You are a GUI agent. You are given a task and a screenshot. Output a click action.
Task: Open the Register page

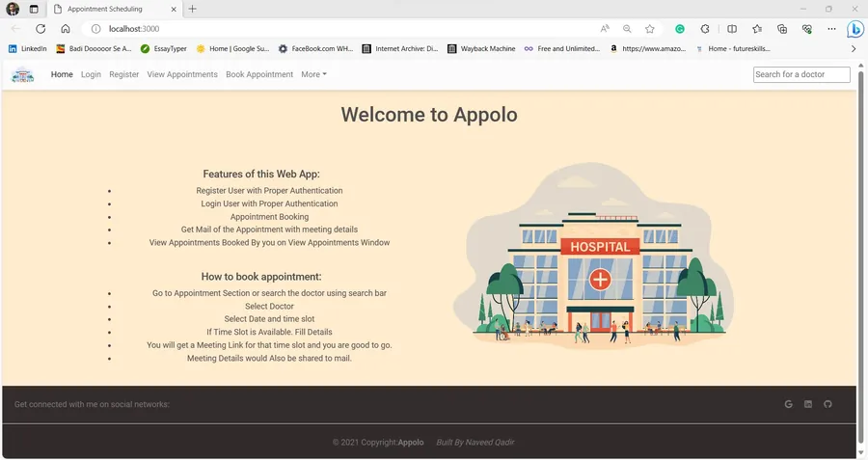pos(124,74)
